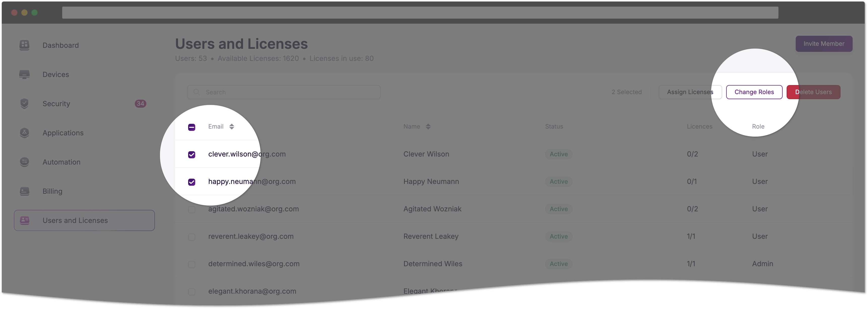Click Active status for Determined Wiles
This screenshot has height=309, width=868.
pos(559,264)
